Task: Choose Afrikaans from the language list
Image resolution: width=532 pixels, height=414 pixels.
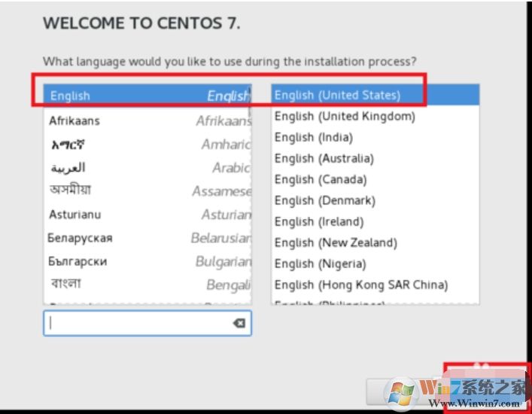Action: (147, 120)
